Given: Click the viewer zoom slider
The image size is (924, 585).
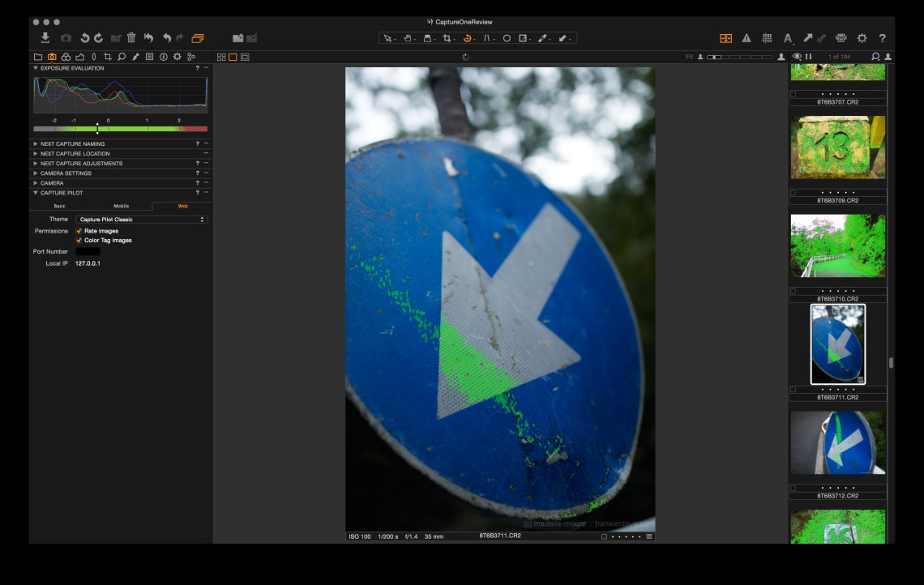Looking at the screenshot, I should [x=739, y=57].
